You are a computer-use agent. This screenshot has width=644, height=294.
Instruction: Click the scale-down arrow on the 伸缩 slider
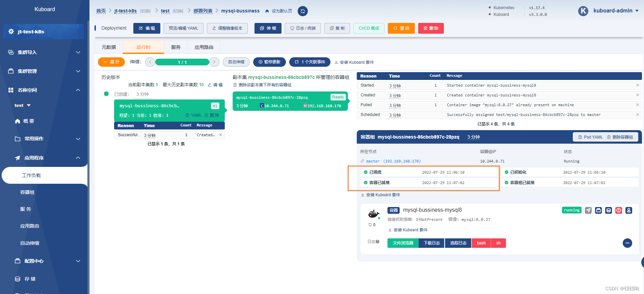[150, 62]
